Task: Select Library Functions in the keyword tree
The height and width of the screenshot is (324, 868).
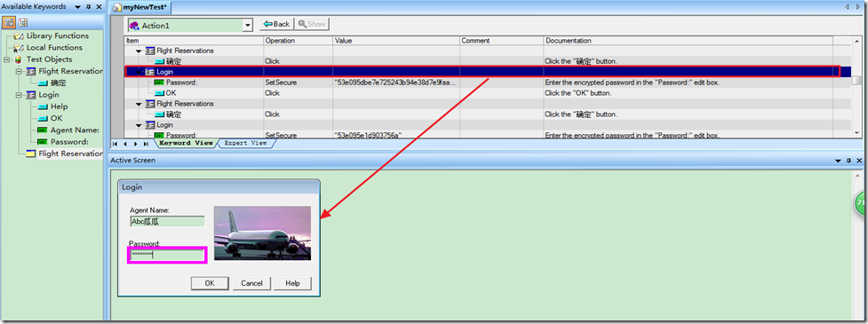Action: (58, 36)
